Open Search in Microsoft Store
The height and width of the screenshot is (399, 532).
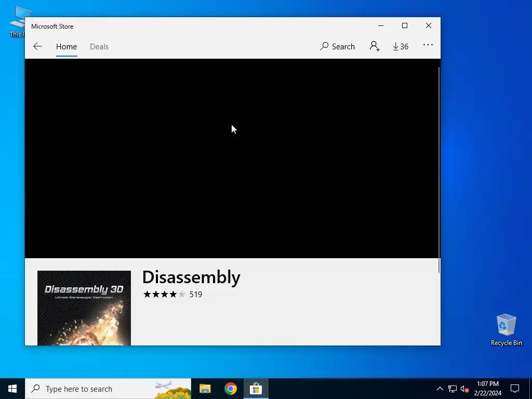337,46
